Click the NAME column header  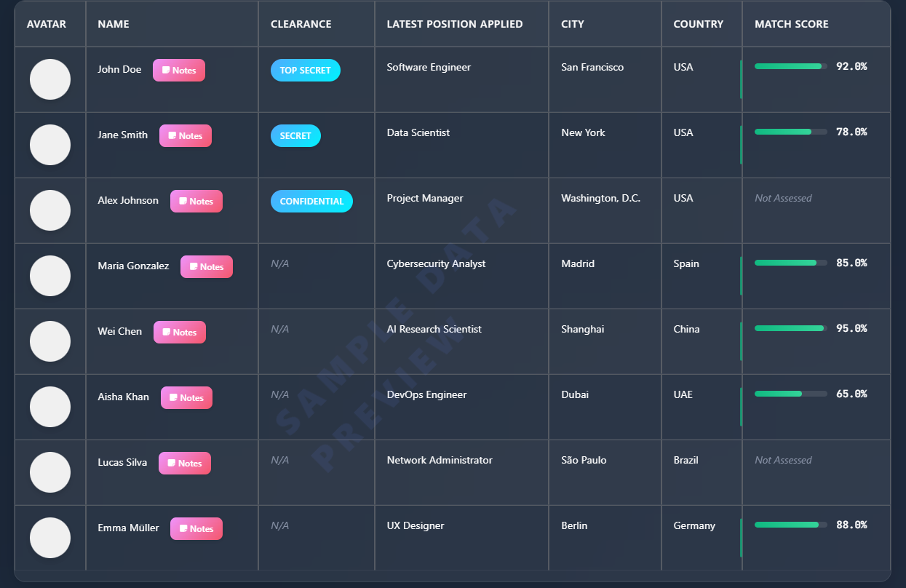pyautogui.click(x=113, y=24)
